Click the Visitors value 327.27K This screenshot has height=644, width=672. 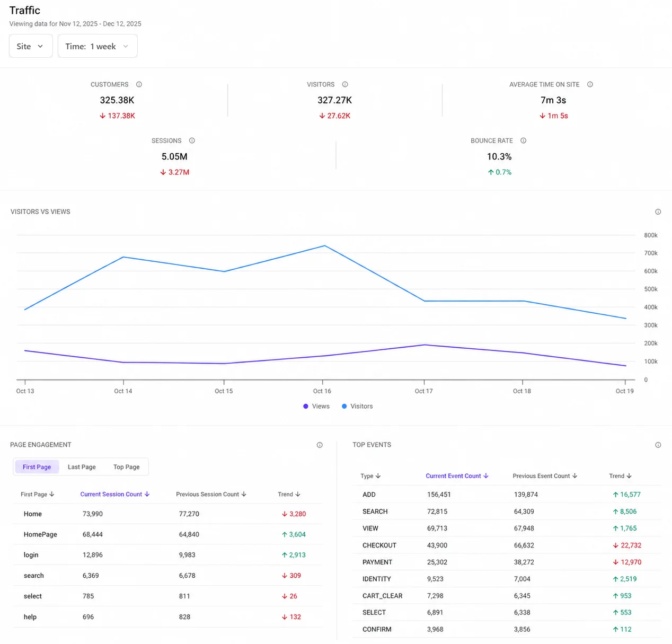tap(334, 100)
